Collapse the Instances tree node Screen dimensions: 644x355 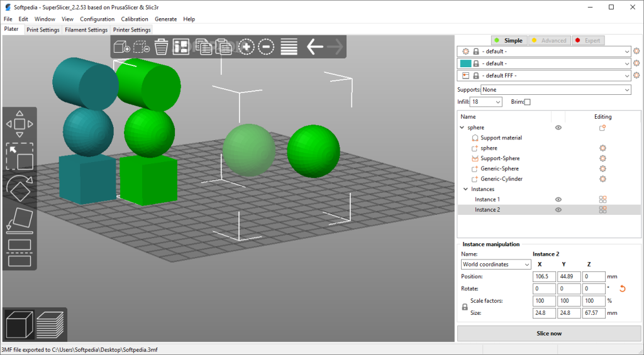coord(465,189)
